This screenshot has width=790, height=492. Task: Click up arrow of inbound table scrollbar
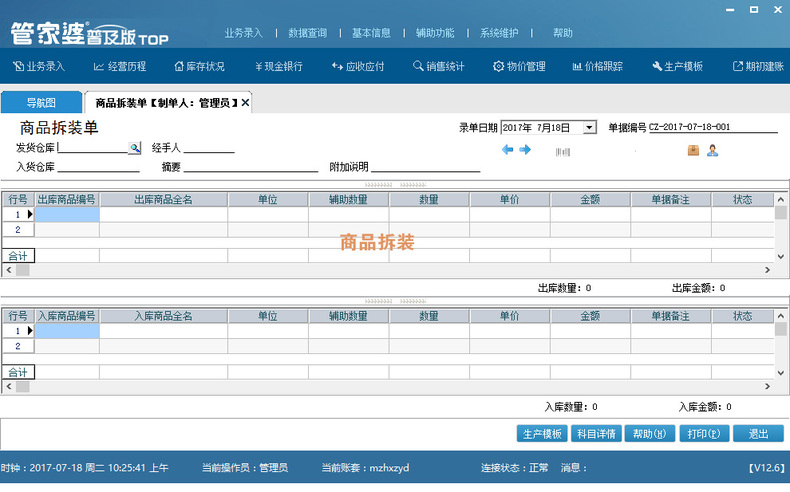pyautogui.click(x=780, y=316)
